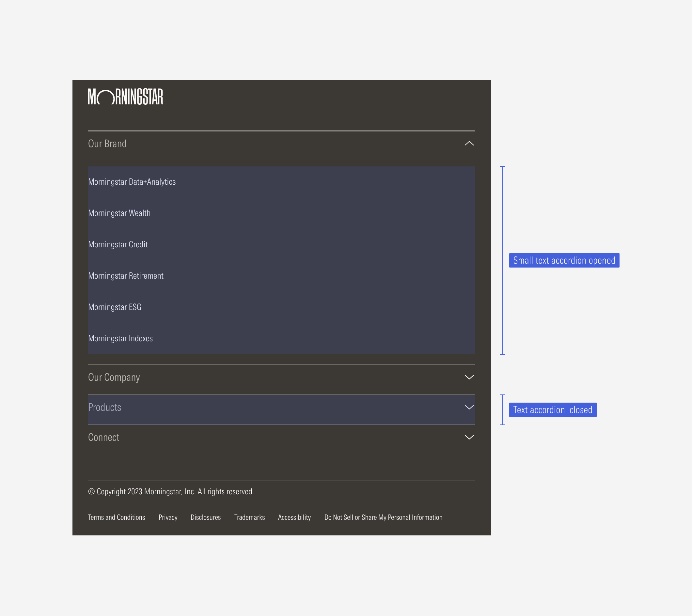
Task: Open the Accessibility link
Action: coord(294,517)
